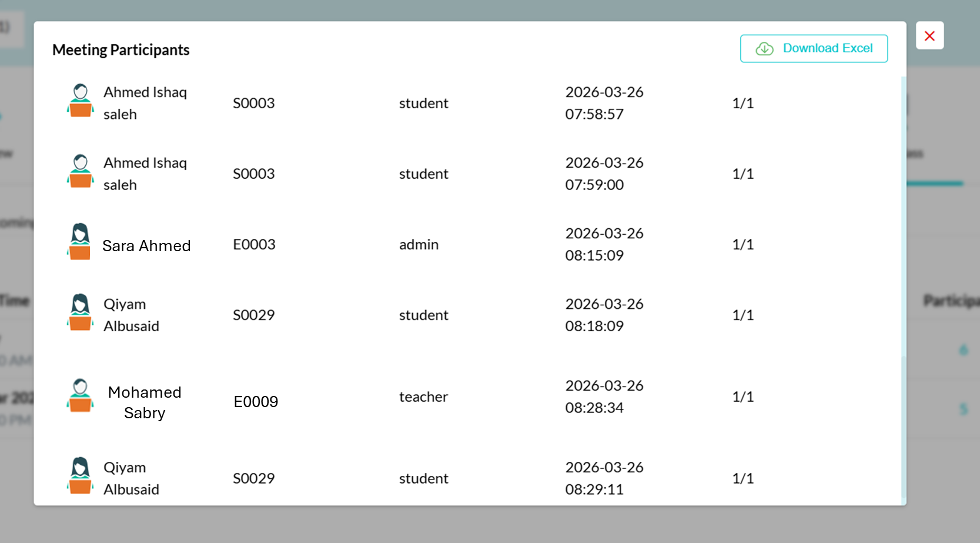Screen dimensions: 980x543
Task: Click the teacher role text
Action: pos(423,397)
